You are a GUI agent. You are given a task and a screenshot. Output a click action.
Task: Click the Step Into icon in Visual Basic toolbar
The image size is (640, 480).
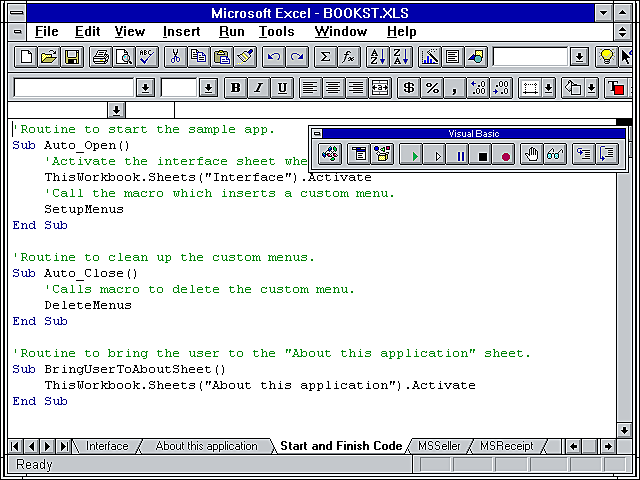click(x=584, y=154)
